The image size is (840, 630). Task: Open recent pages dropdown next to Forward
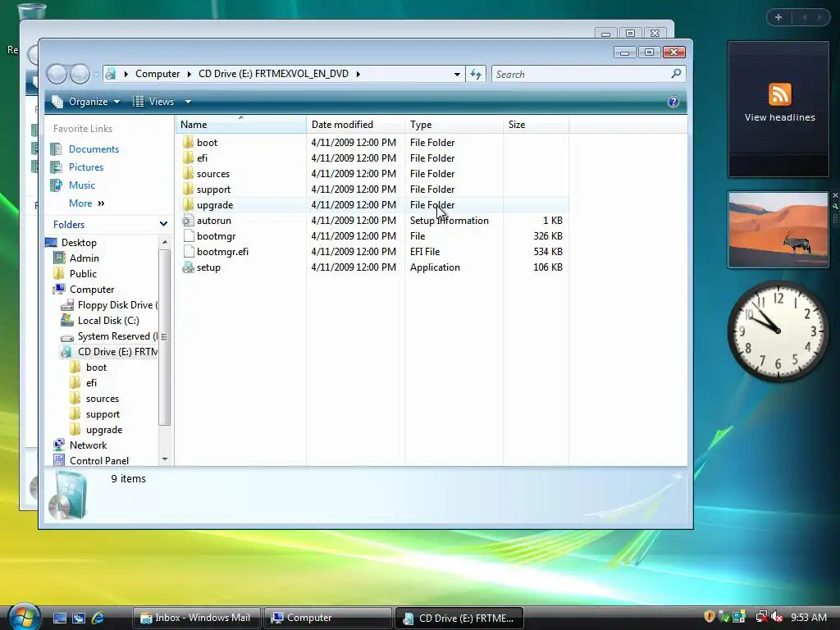click(96, 74)
